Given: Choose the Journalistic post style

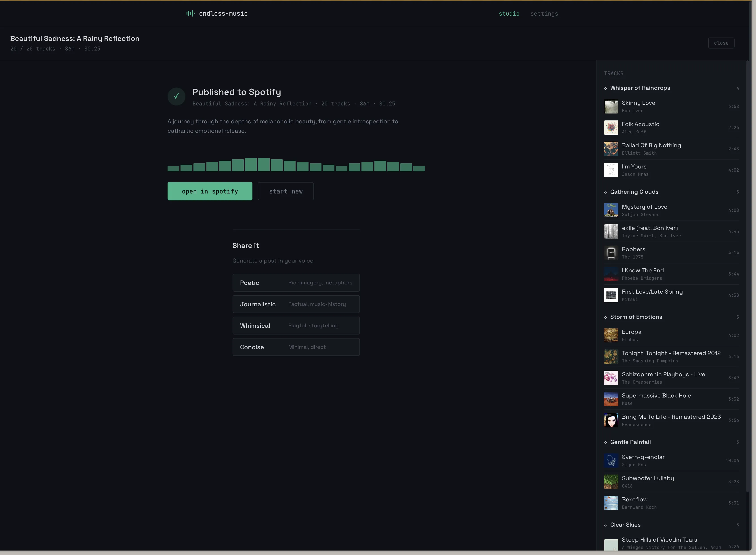Looking at the screenshot, I should click(296, 304).
